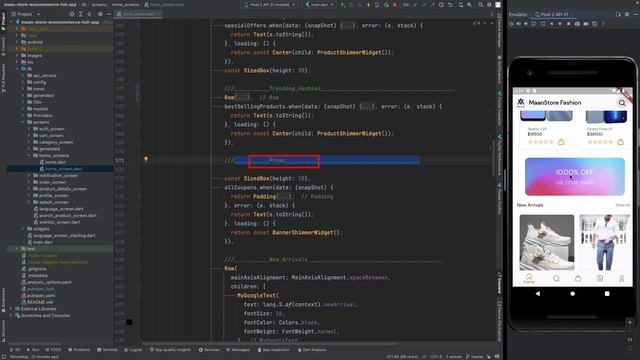The image size is (640, 360).
Task: Click the red Stop toolbar icon
Action: click(x=395, y=4)
